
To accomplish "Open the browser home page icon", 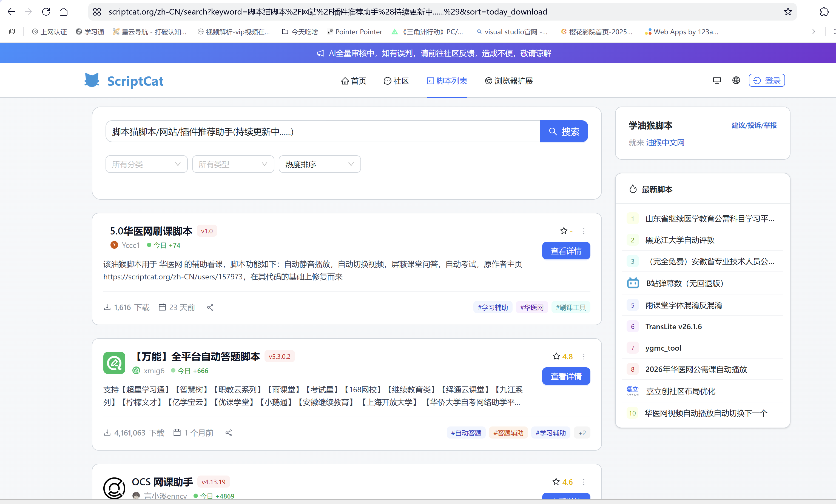I will [64, 12].
